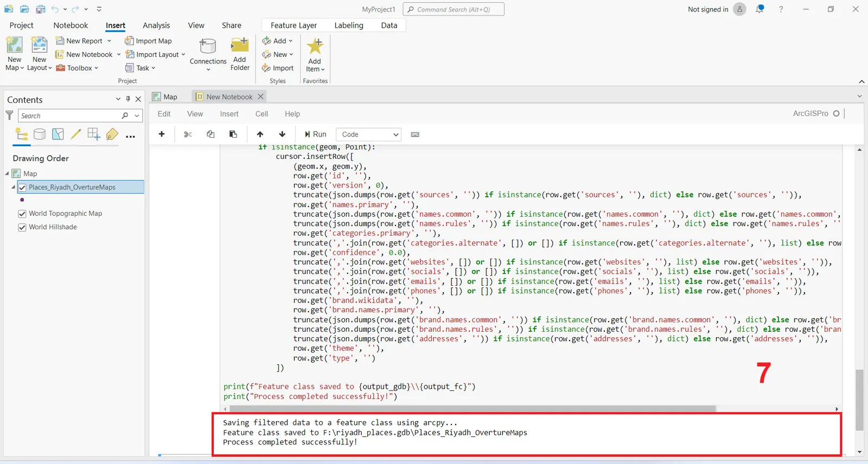Viewport: 868px width, 464px height.
Task: Select List By Selection icon
Action: [58, 134]
